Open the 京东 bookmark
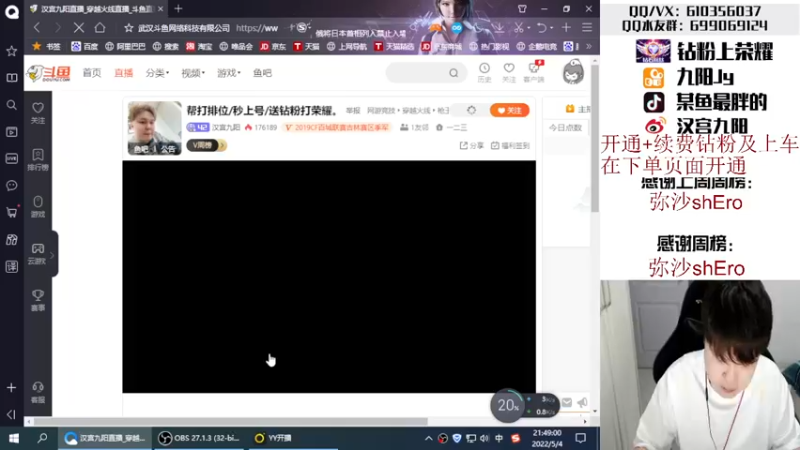 (273, 46)
